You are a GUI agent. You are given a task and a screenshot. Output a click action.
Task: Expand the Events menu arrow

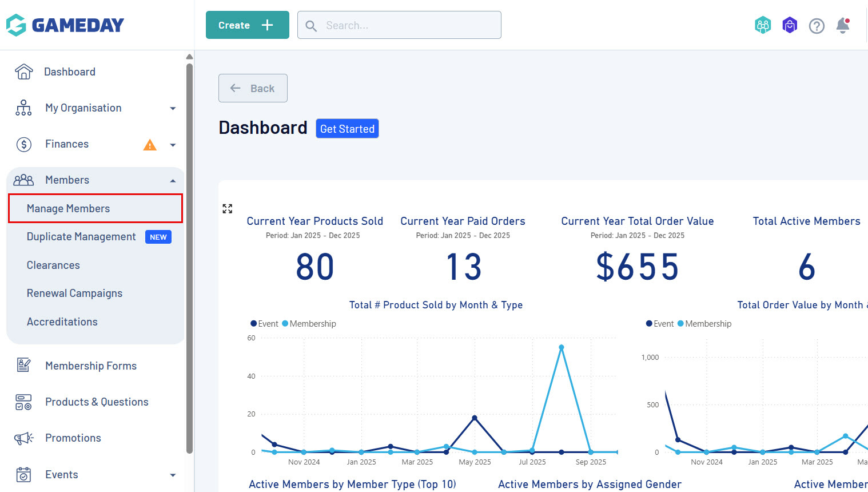pos(173,475)
